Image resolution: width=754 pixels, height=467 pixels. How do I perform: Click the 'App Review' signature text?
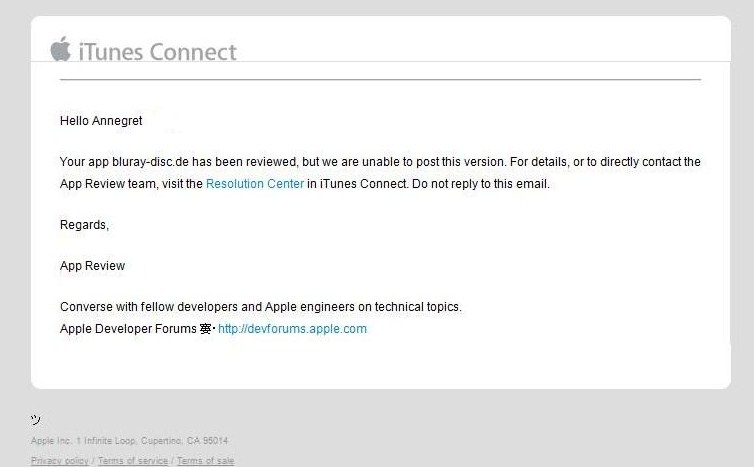(92, 266)
